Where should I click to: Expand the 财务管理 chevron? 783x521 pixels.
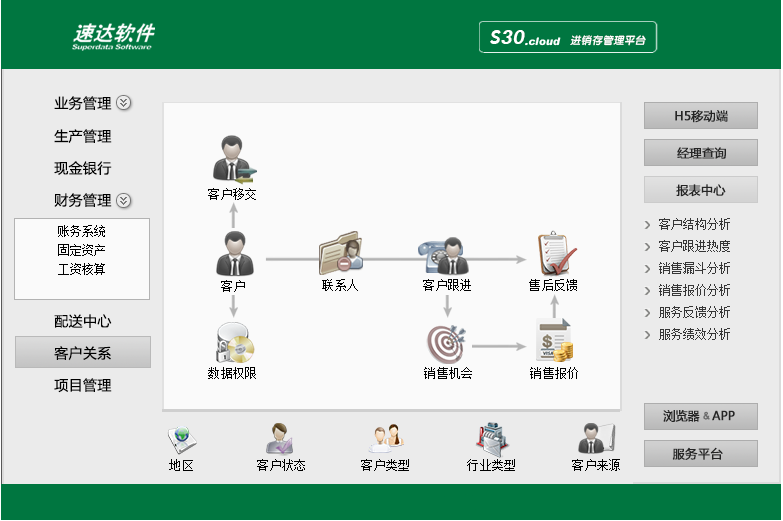click(123, 200)
